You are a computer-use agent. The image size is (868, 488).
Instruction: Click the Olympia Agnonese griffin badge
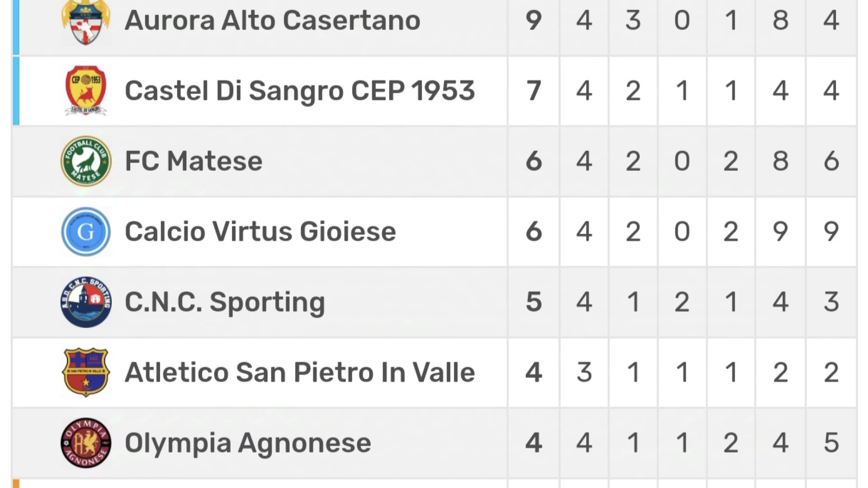pos(86,443)
